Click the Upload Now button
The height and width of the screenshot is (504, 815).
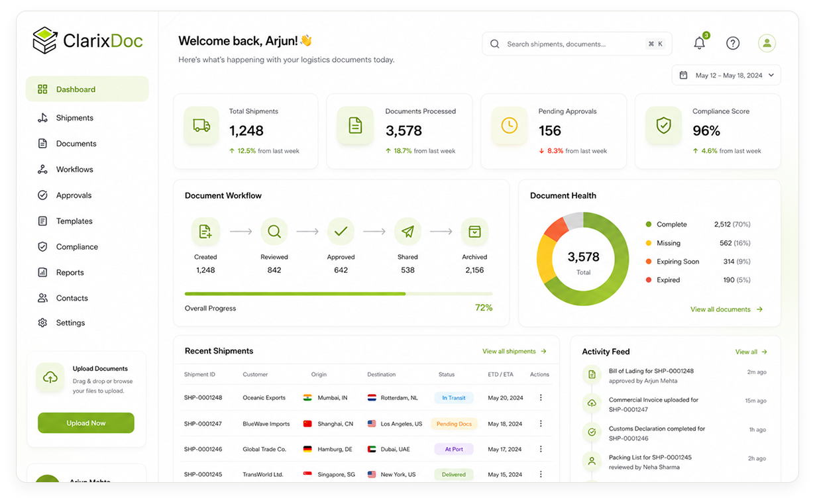click(86, 423)
